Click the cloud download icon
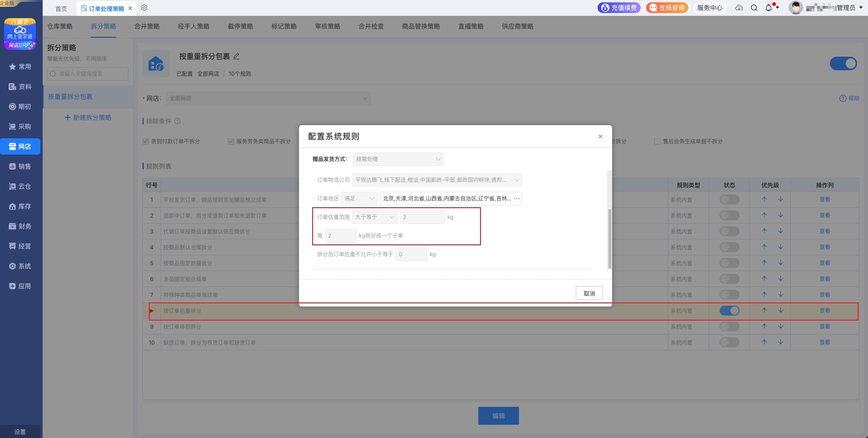 click(x=739, y=8)
